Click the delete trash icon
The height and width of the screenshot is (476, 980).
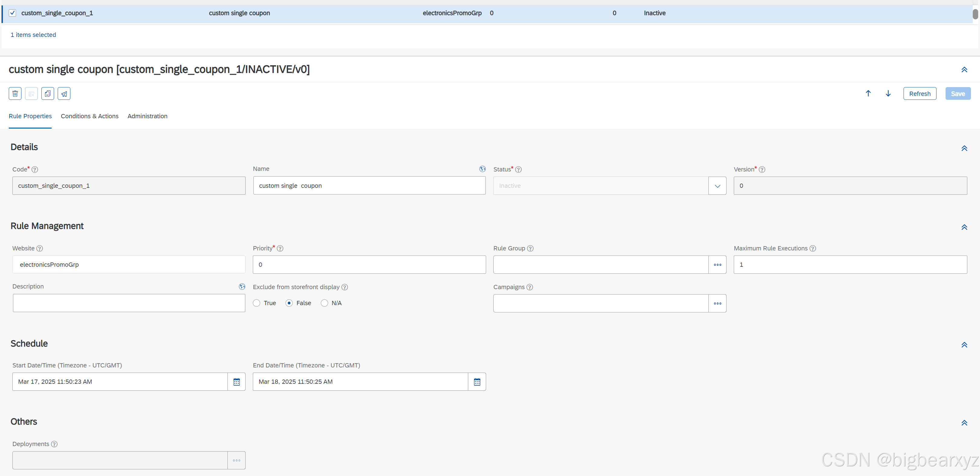tap(15, 94)
